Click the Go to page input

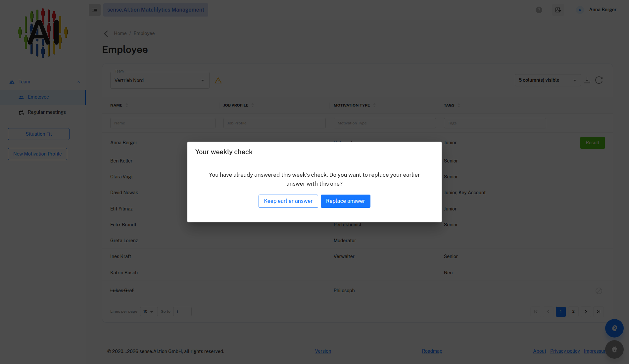tap(182, 312)
